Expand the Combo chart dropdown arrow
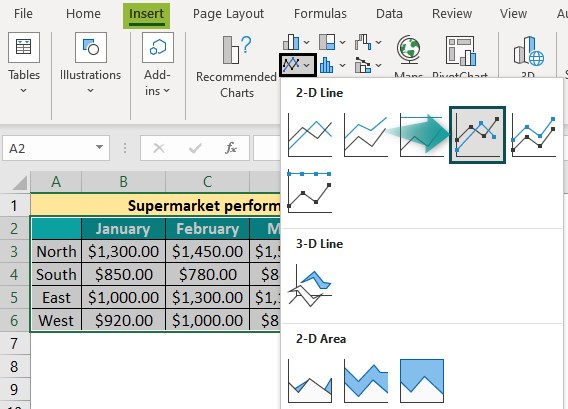 click(x=378, y=66)
